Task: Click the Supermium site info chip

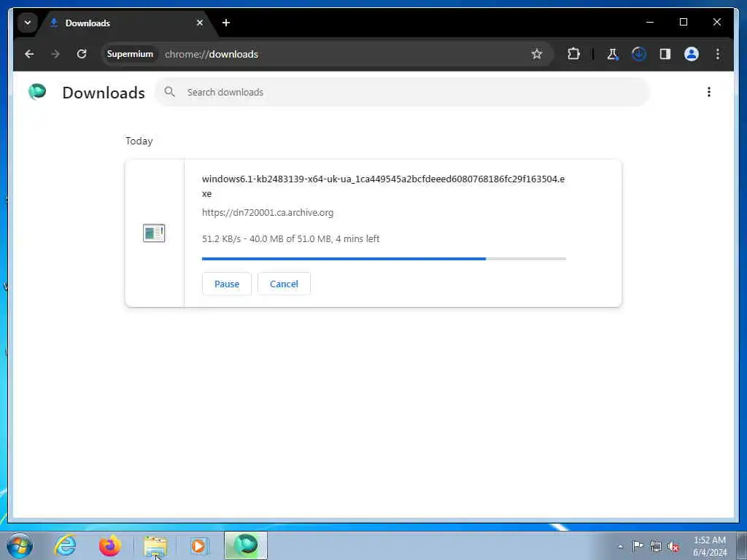Action: tap(130, 54)
